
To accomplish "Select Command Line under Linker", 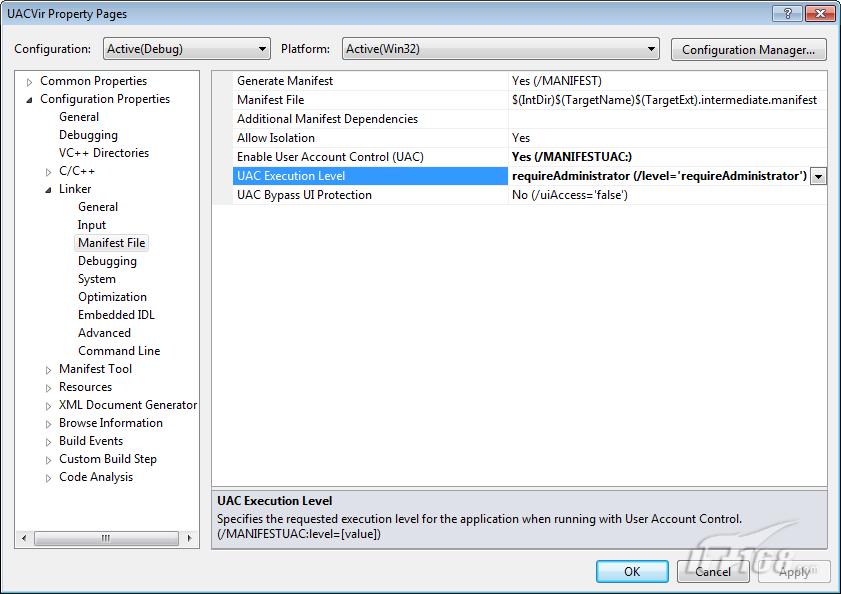I will coord(119,350).
